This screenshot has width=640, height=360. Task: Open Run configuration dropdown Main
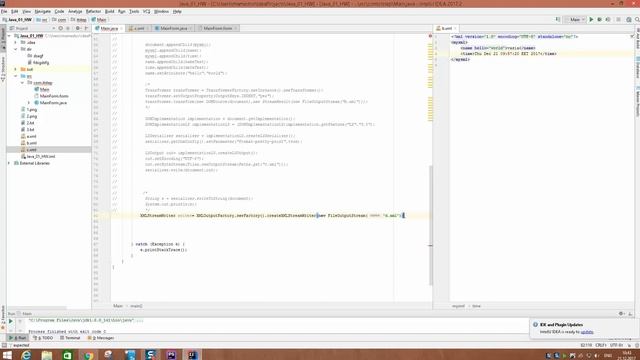[x=576, y=20]
